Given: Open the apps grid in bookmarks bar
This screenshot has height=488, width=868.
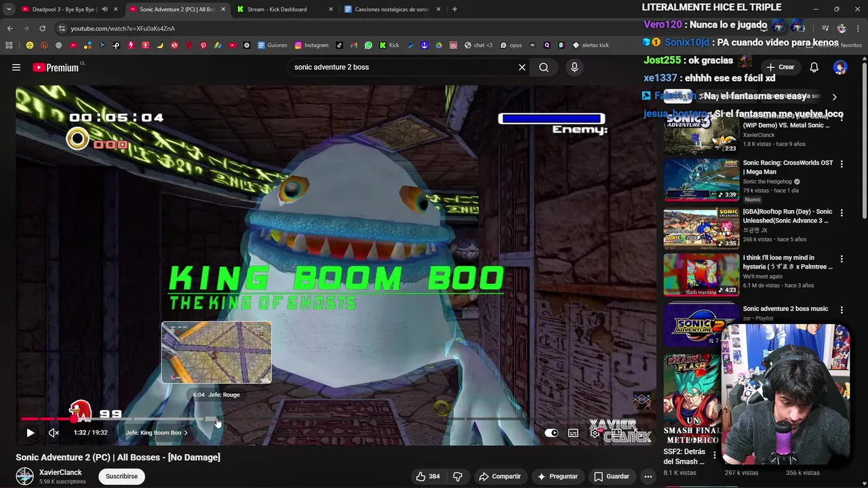Looking at the screenshot, I should pyautogui.click(x=9, y=45).
